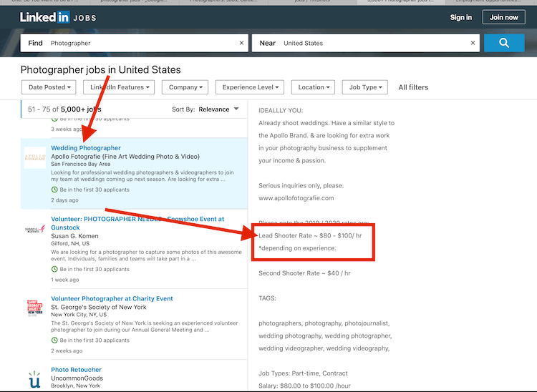The height and width of the screenshot is (392, 537).
Task: Expand the Date Posted filter
Action: pos(49,87)
